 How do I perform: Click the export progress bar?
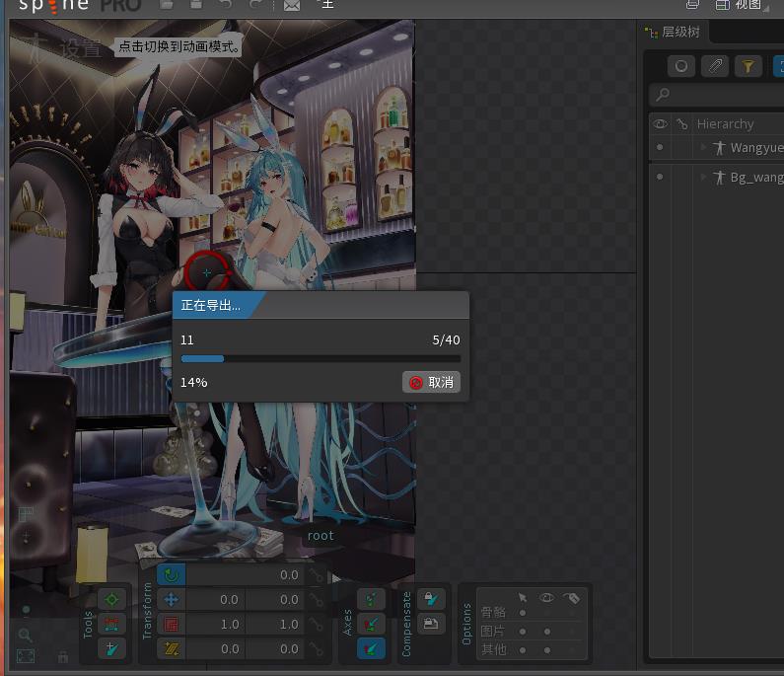pos(321,359)
